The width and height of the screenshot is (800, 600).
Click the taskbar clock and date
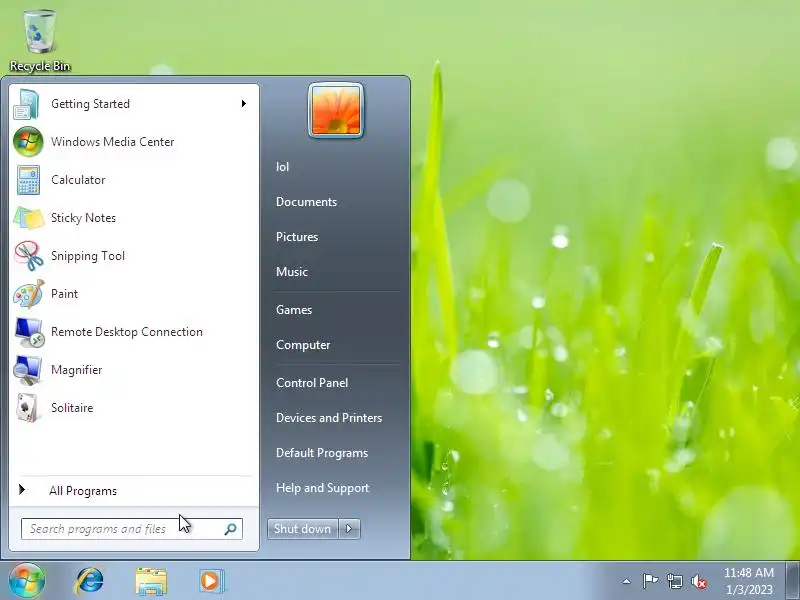[748, 581]
